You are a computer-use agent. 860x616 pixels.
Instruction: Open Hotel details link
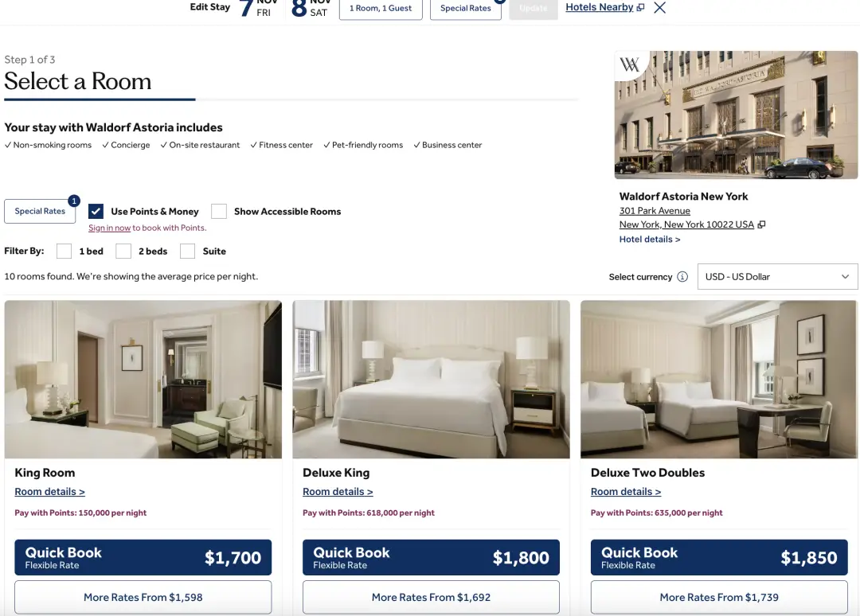pos(650,239)
